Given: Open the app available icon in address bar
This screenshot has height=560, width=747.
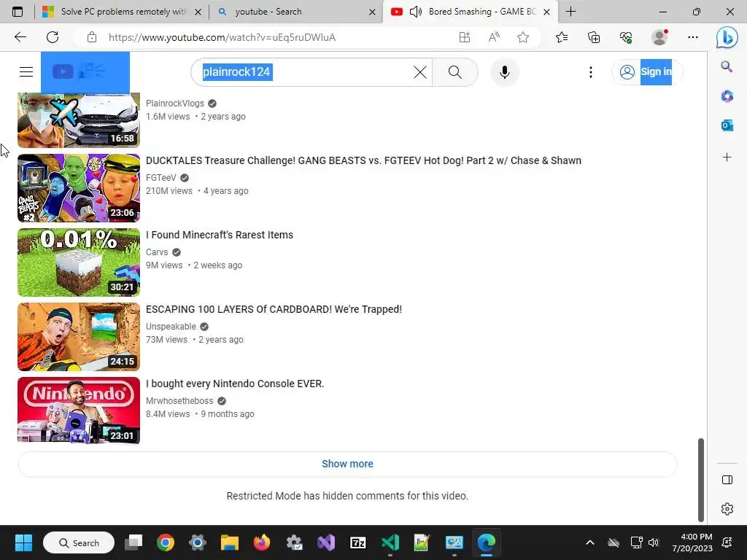Looking at the screenshot, I should pos(465,37).
